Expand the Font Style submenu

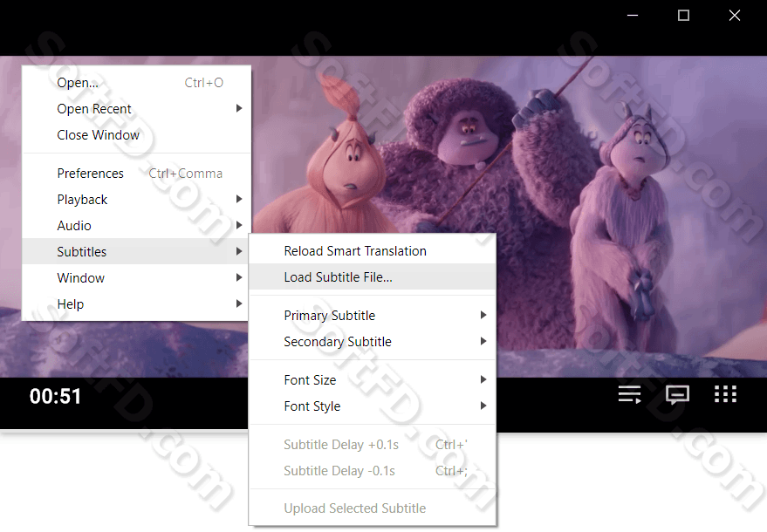373,406
